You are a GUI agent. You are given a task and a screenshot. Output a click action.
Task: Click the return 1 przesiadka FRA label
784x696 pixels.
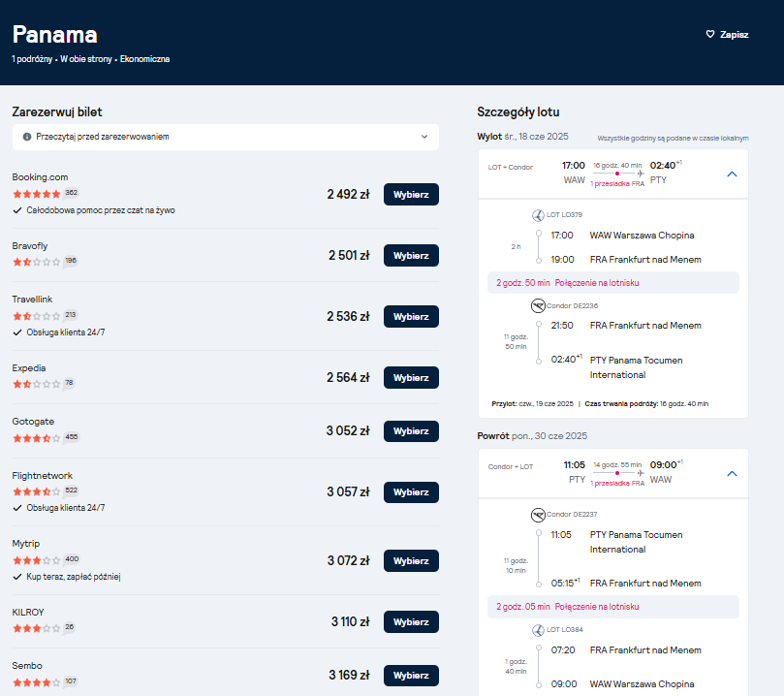617,484
